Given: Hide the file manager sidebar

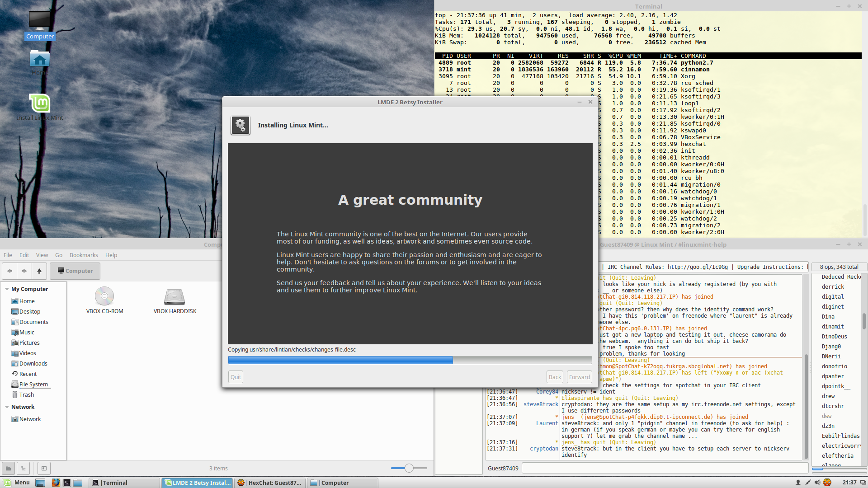Looking at the screenshot, I should pos(44,469).
